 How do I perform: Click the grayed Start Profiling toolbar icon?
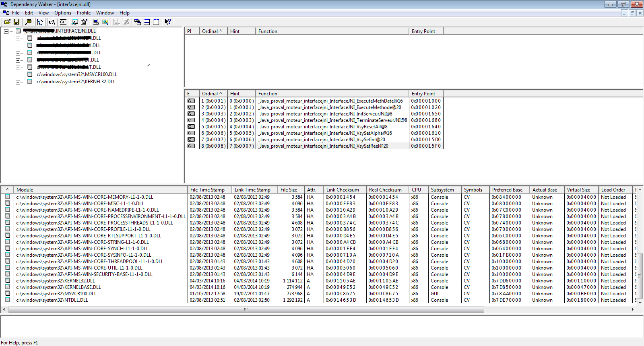pos(117,22)
